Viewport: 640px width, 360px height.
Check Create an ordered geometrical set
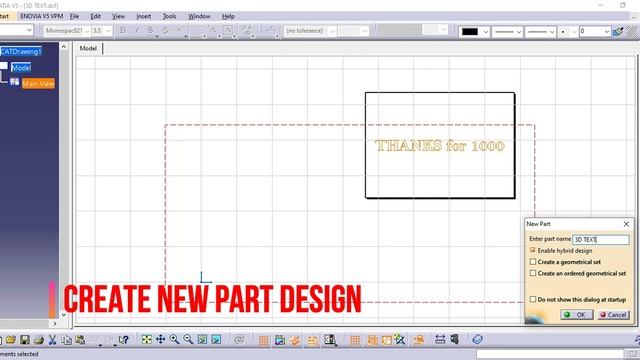click(533, 273)
